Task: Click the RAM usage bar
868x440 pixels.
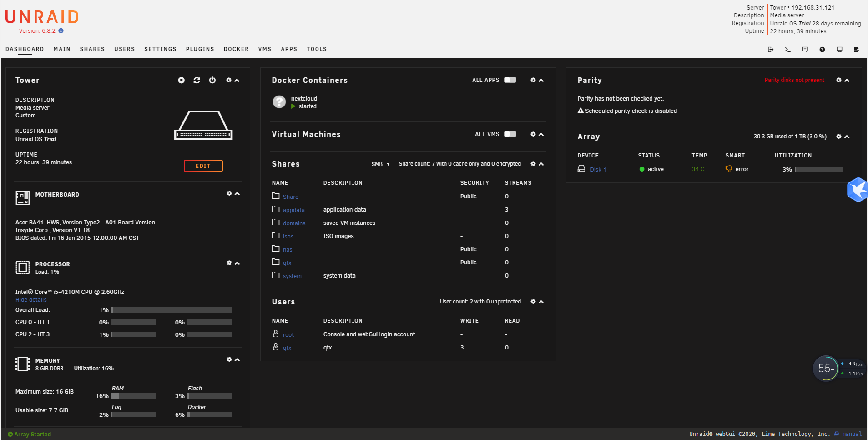Action: pos(134,396)
